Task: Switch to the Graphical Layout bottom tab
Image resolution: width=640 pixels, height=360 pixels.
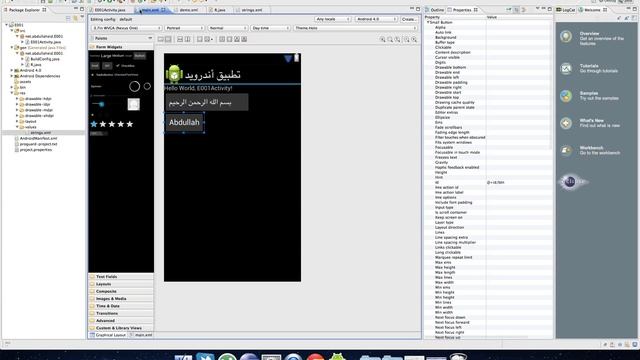Action: [108, 335]
